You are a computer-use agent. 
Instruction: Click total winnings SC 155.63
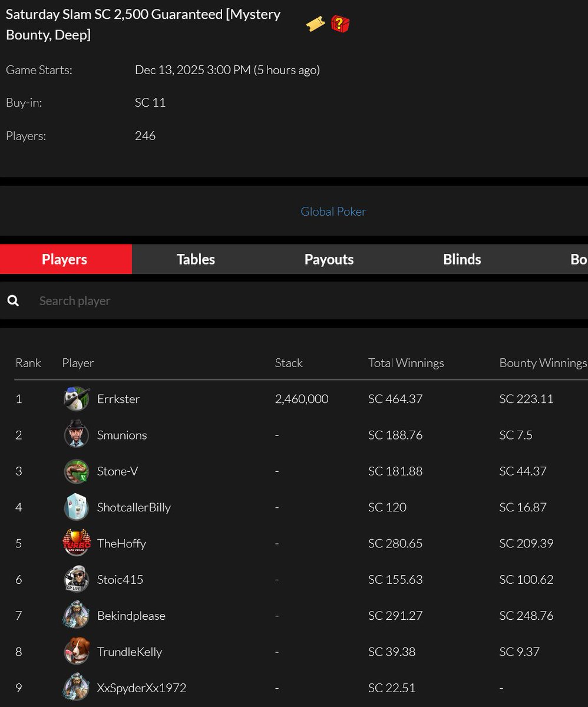395,580
